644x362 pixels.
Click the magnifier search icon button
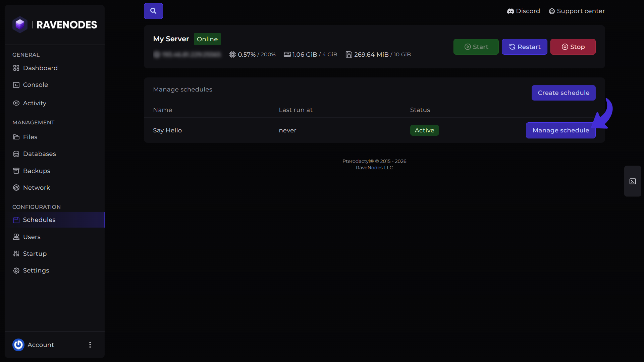click(x=153, y=11)
